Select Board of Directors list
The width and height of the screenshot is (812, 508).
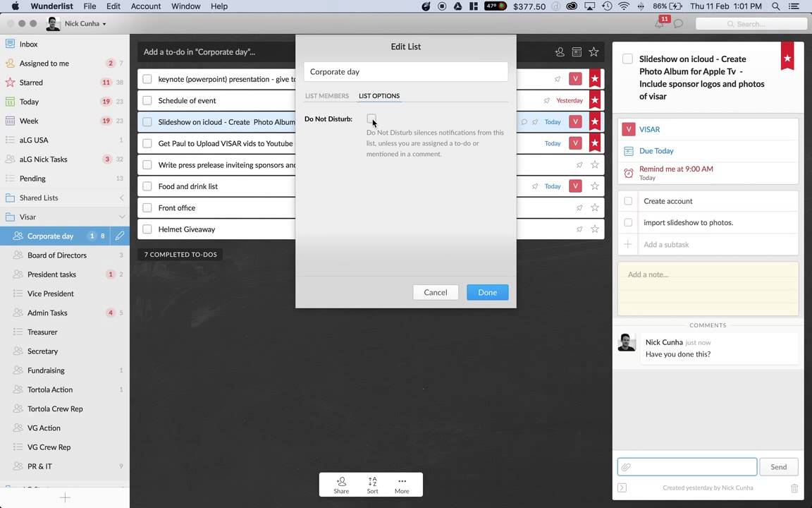[x=65, y=255]
